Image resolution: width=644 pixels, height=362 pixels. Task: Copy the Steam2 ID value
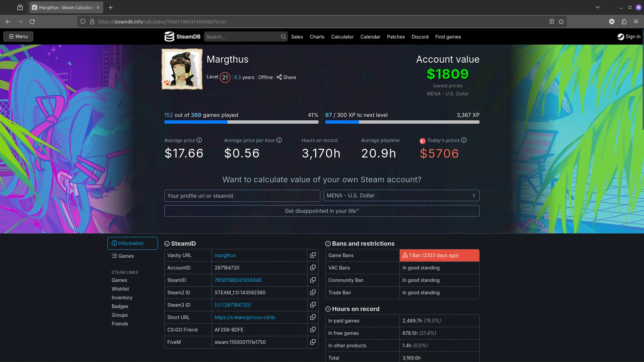pos(313,292)
